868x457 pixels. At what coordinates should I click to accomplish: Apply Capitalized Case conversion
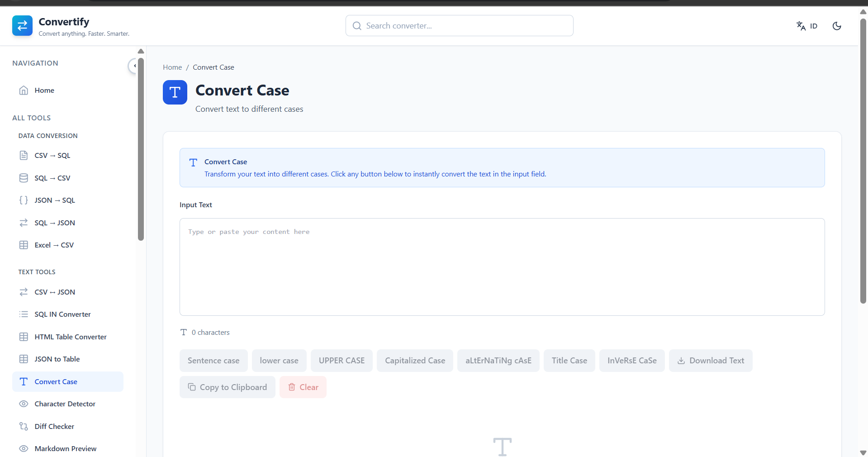click(415, 361)
